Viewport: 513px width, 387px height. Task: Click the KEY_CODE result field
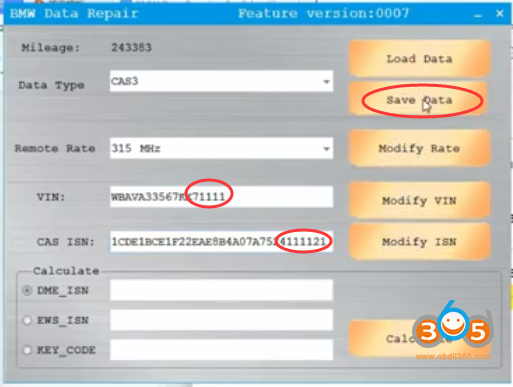point(221,350)
